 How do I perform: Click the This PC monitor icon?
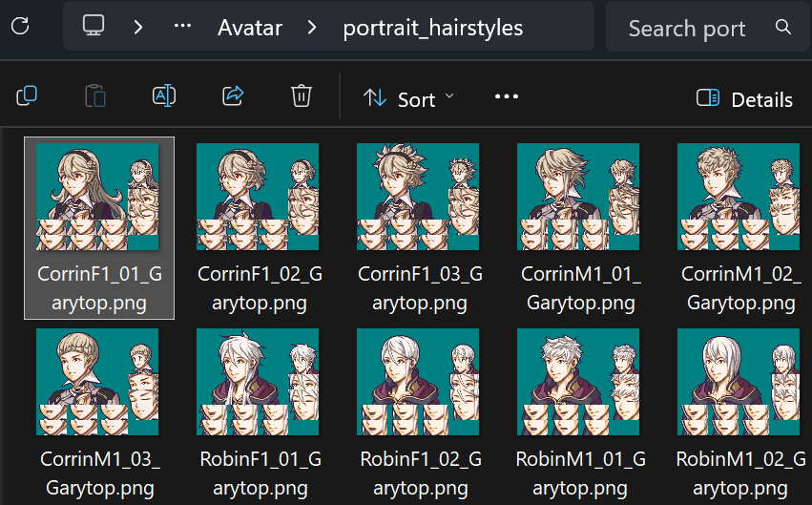pyautogui.click(x=94, y=27)
